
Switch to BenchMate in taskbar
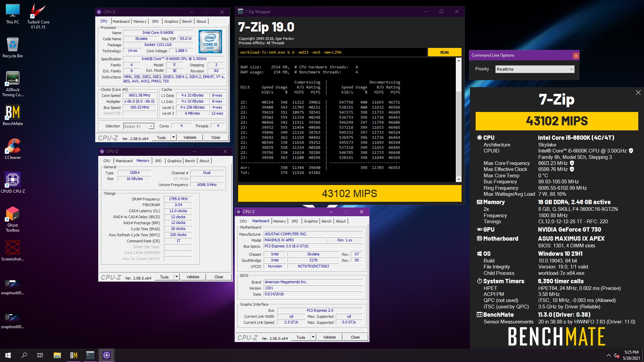pyautogui.click(x=73, y=355)
